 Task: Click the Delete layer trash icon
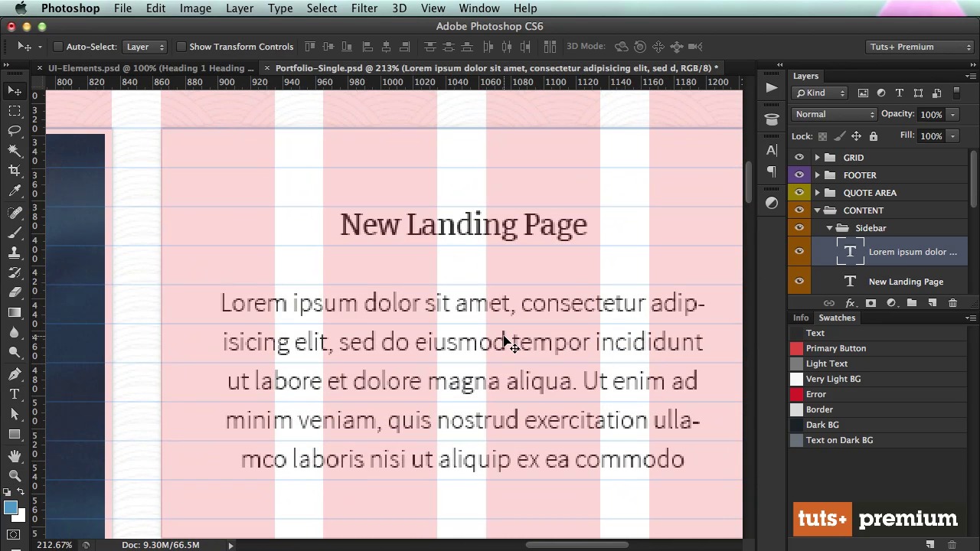(x=952, y=303)
